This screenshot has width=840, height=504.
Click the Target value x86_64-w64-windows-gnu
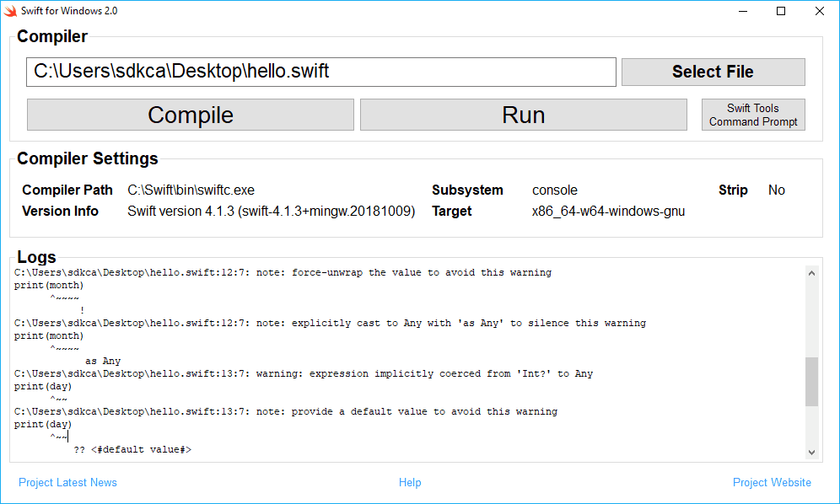[x=608, y=211]
